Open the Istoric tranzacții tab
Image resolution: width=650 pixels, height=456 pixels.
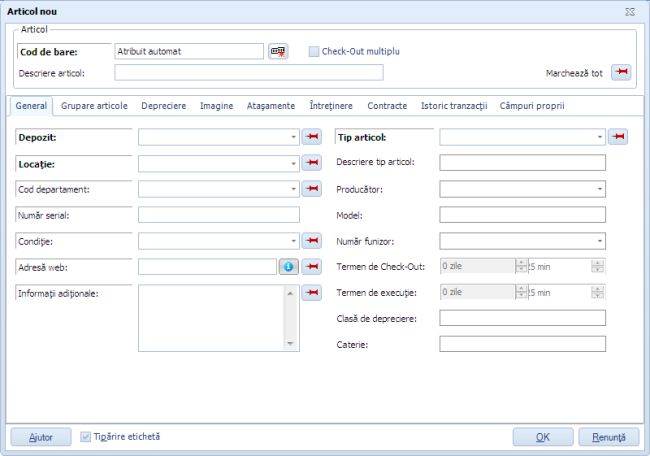point(453,105)
